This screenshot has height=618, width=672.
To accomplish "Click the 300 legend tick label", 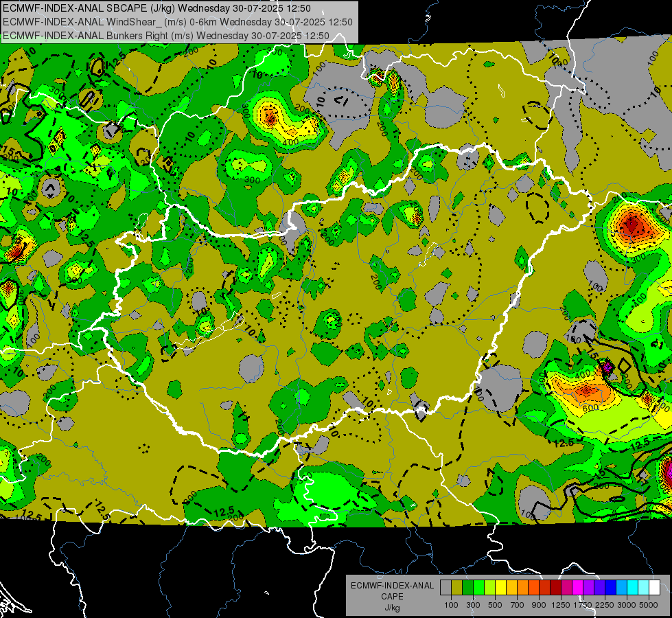I will click(x=473, y=605).
